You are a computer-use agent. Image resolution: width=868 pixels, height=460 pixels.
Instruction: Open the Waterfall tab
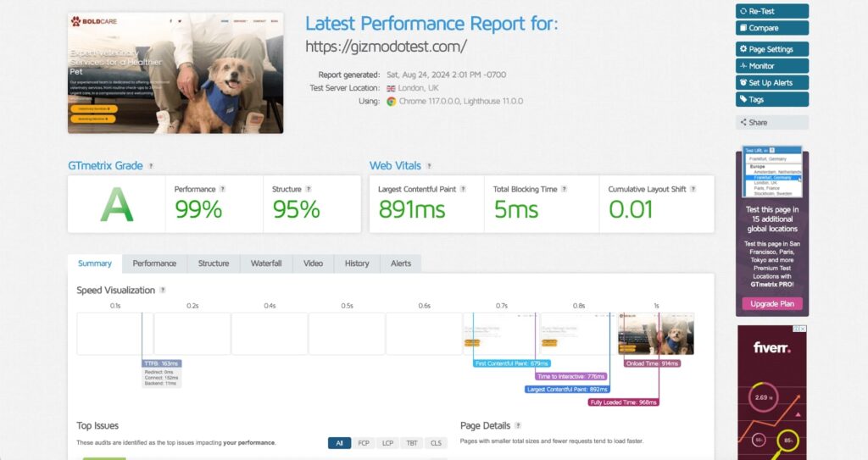tap(266, 263)
